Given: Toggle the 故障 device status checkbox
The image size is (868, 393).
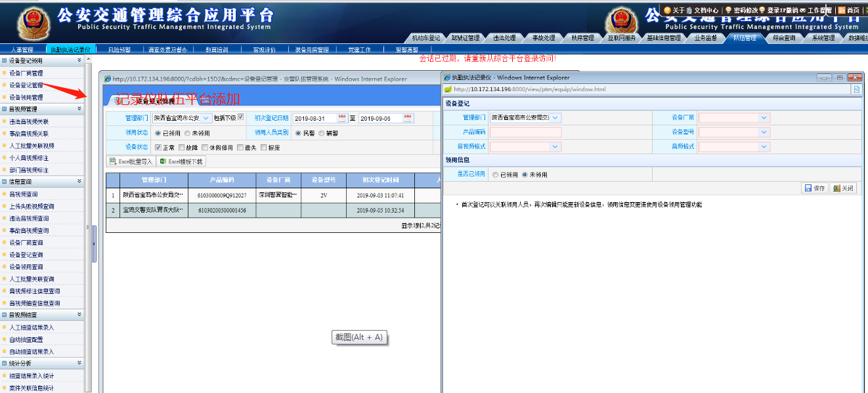Looking at the screenshot, I should 181,147.
